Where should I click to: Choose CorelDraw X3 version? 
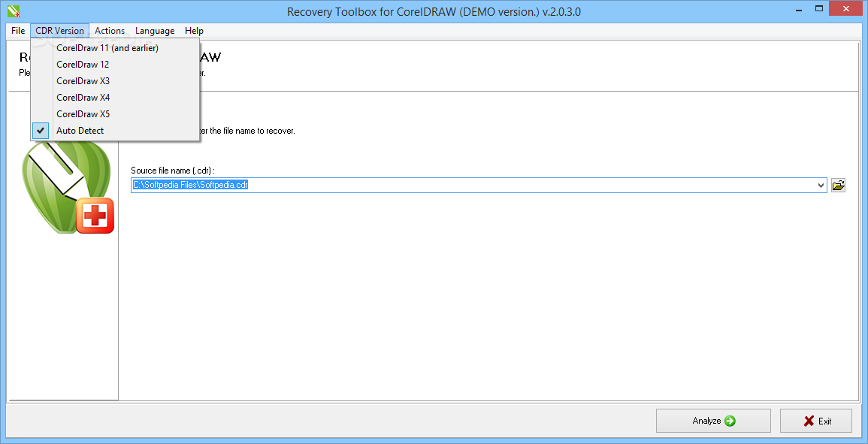coord(115,81)
